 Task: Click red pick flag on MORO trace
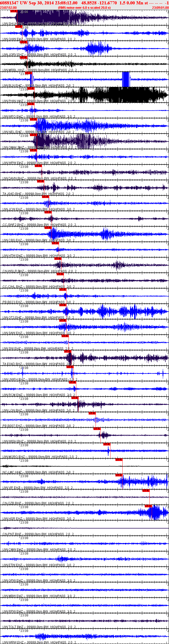pyautogui.click(x=107, y=444)
